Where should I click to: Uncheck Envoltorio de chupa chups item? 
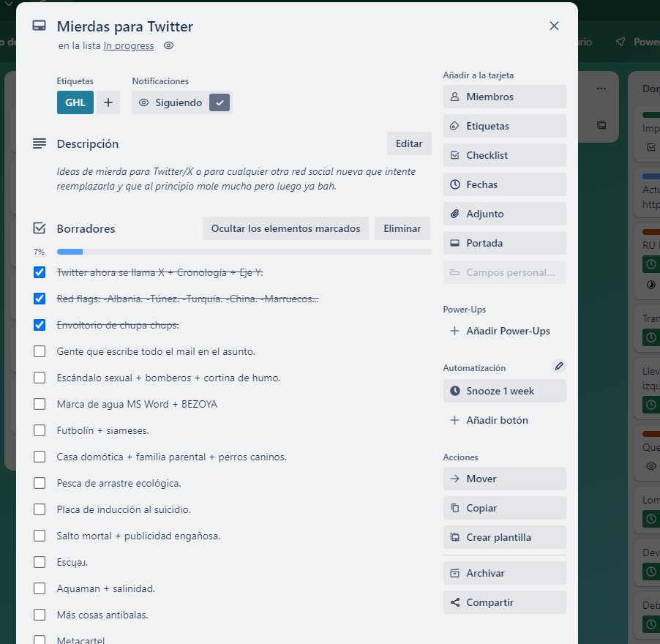tap(40, 325)
